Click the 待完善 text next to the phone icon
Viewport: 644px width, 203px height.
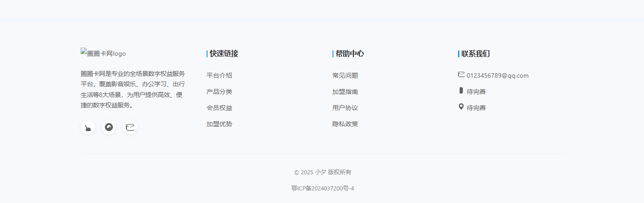point(476,92)
